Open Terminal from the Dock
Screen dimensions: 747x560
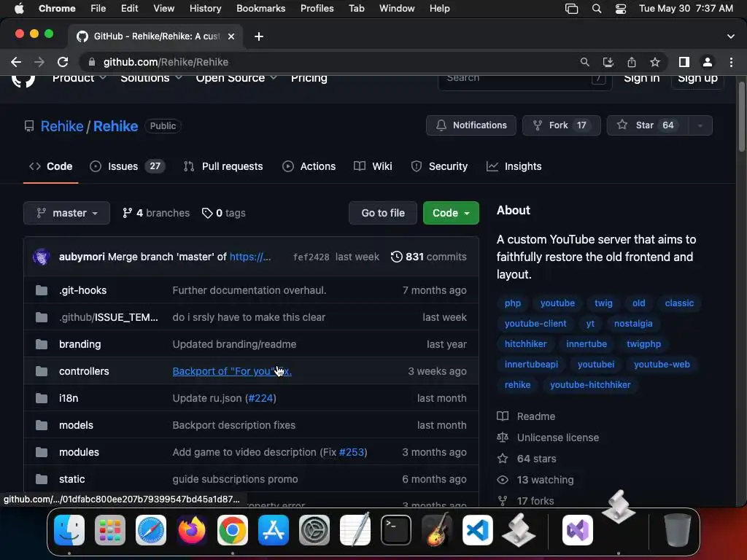click(x=396, y=529)
